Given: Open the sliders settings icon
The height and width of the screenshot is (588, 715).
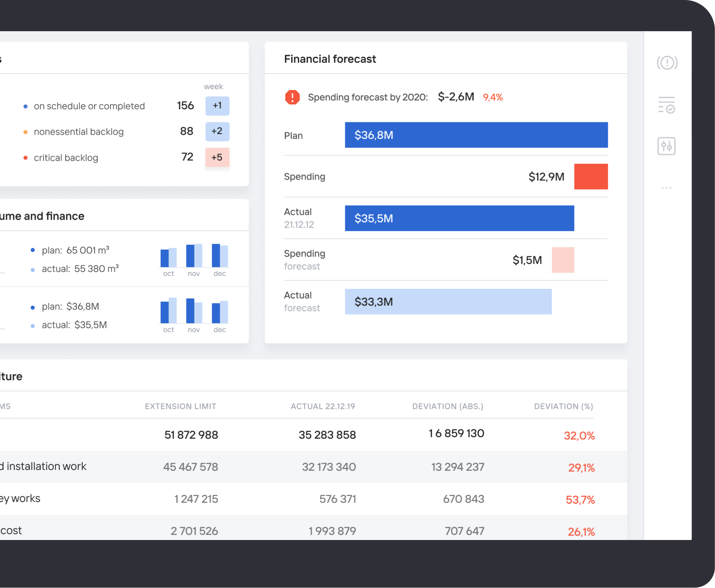Looking at the screenshot, I should 666,146.
